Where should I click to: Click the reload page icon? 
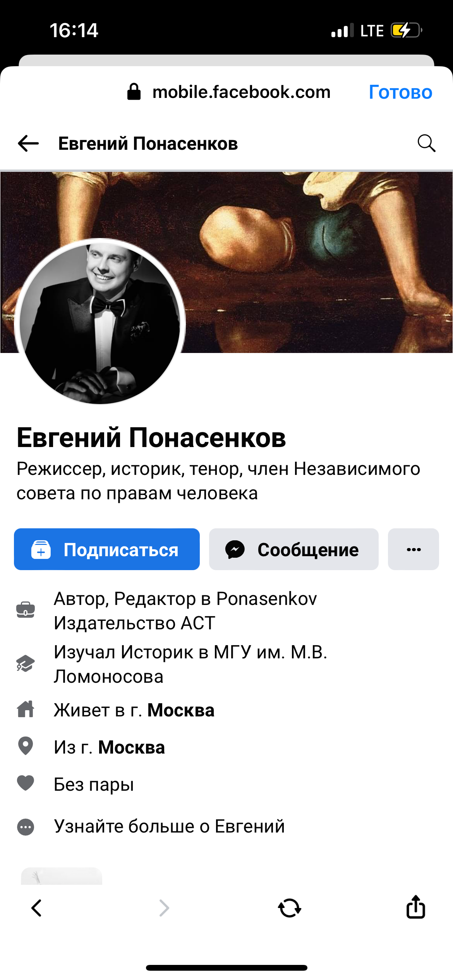[x=290, y=908]
